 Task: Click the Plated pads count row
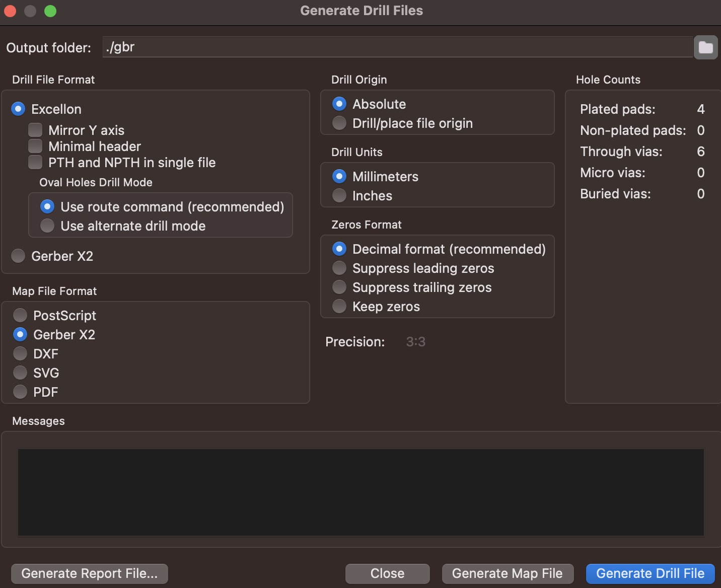(x=642, y=109)
